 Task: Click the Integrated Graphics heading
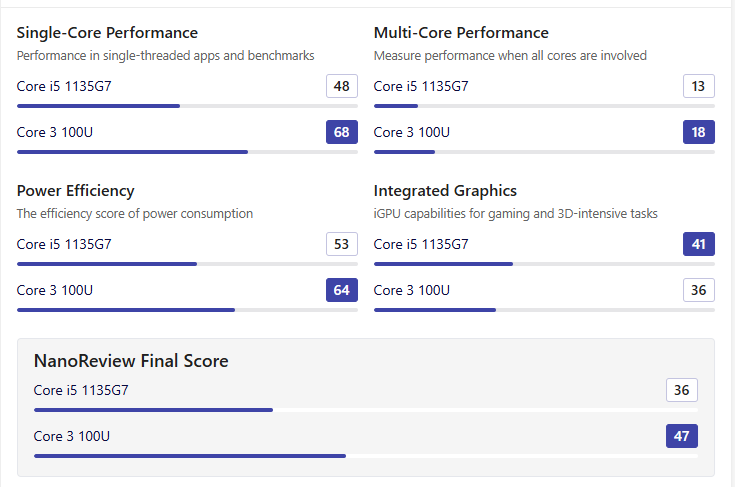[x=445, y=191]
